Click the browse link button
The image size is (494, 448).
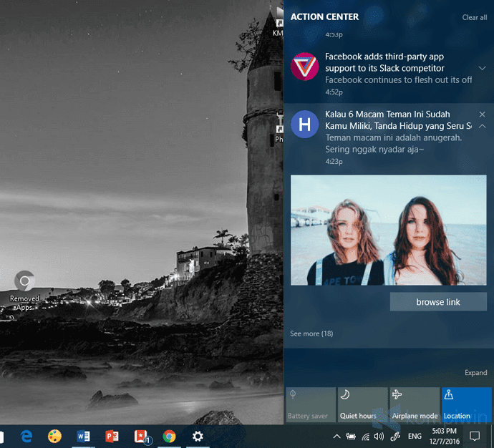point(438,302)
